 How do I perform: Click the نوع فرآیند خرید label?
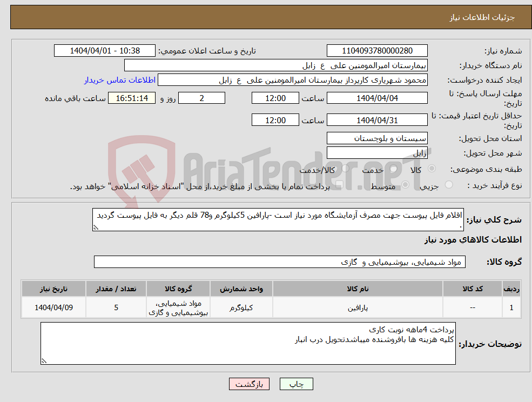pos(495,185)
